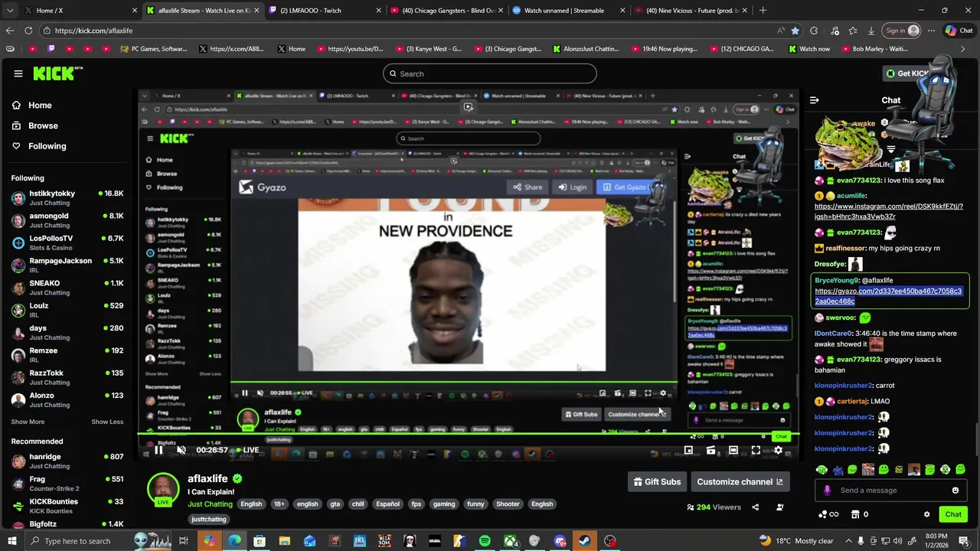Share the aflaxlife stream
The image size is (980, 551).
[755, 507]
